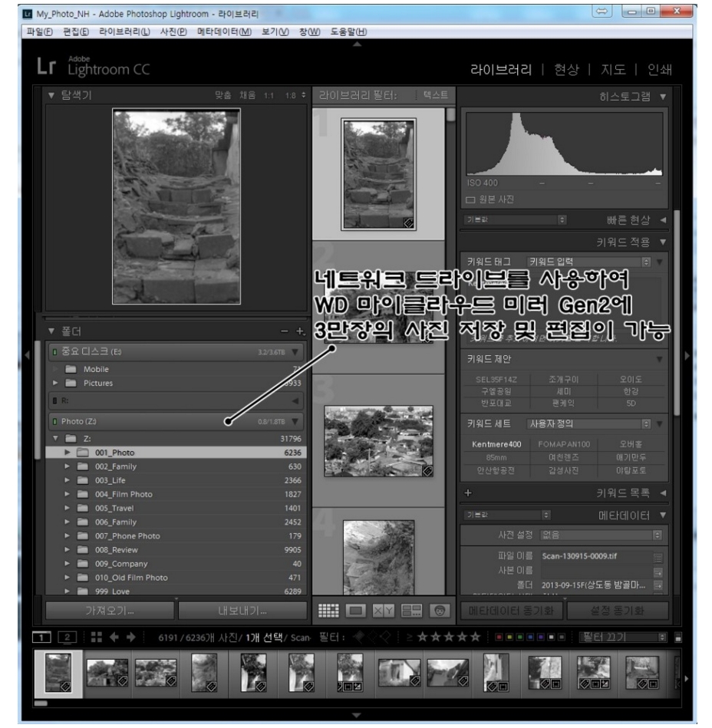
Task: Toggle the unflagged filter icon
Action: coord(372,637)
